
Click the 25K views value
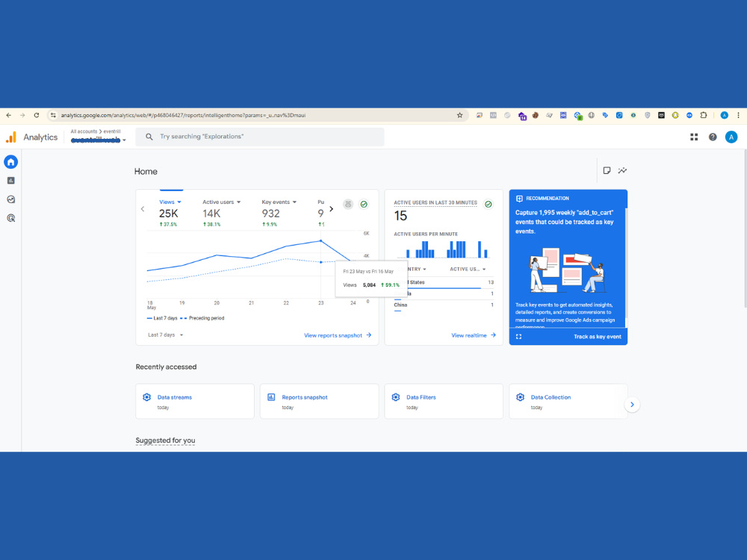click(x=169, y=214)
